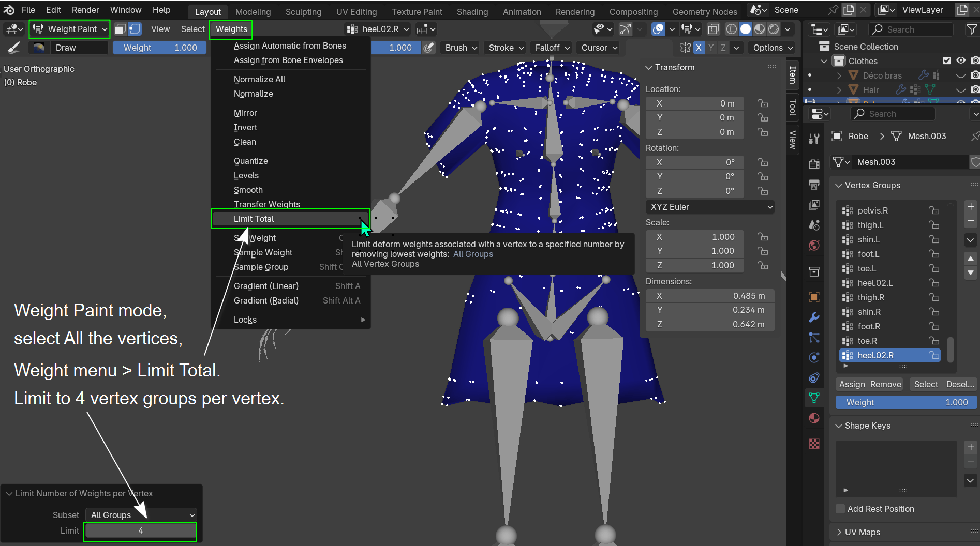Click the outliner filter funnel icon

coord(972,29)
